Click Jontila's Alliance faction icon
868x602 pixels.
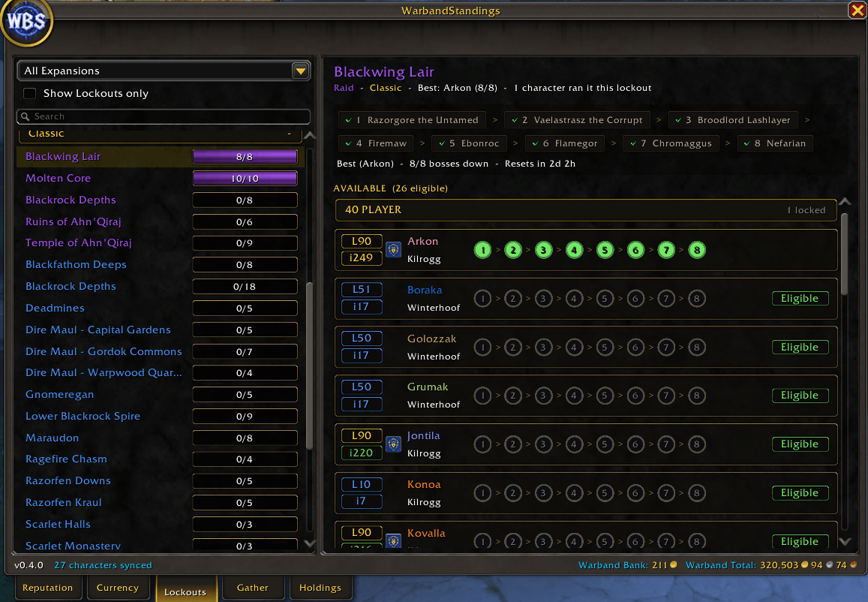point(394,444)
